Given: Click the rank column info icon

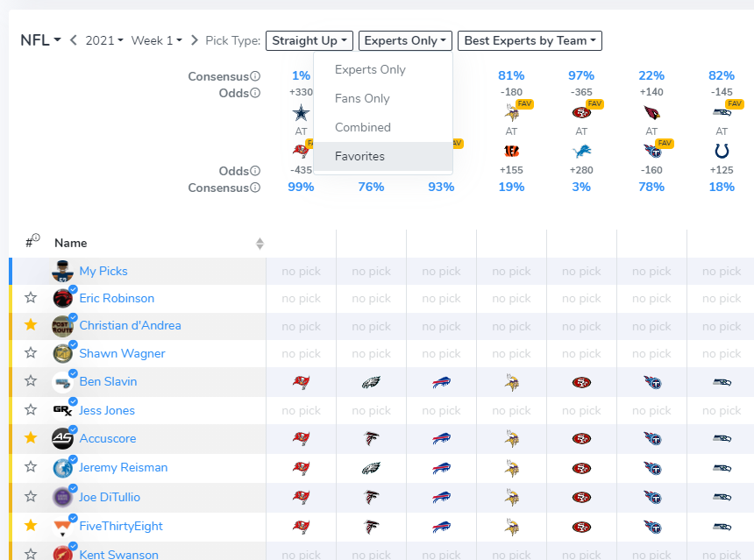Looking at the screenshot, I should click(36, 237).
